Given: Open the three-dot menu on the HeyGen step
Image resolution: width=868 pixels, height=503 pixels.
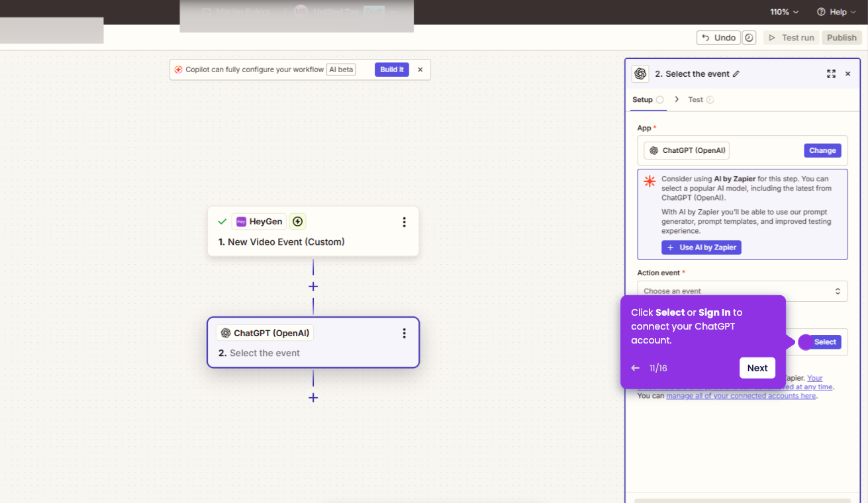Looking at the screenshot, I should tap(404, 222).
